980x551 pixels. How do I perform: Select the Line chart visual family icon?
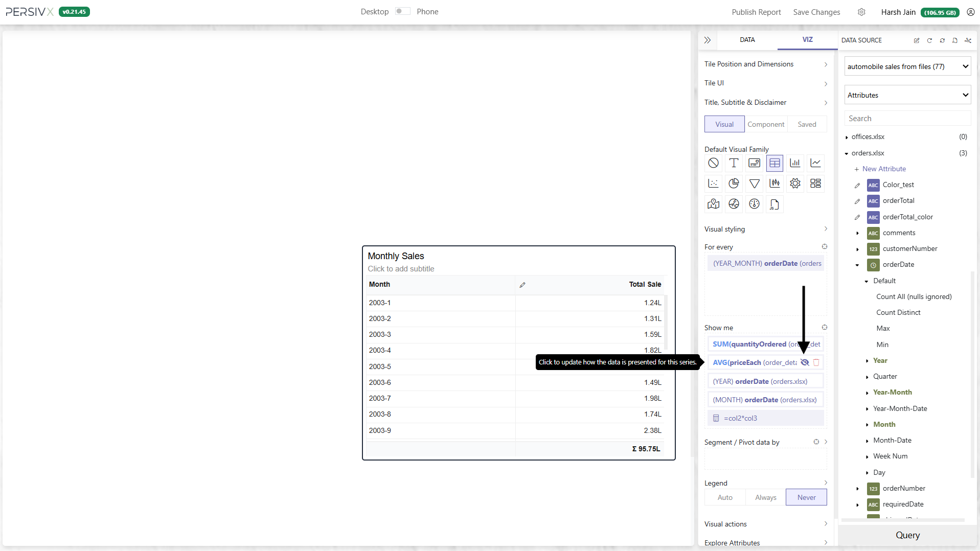tap(815, 163)
